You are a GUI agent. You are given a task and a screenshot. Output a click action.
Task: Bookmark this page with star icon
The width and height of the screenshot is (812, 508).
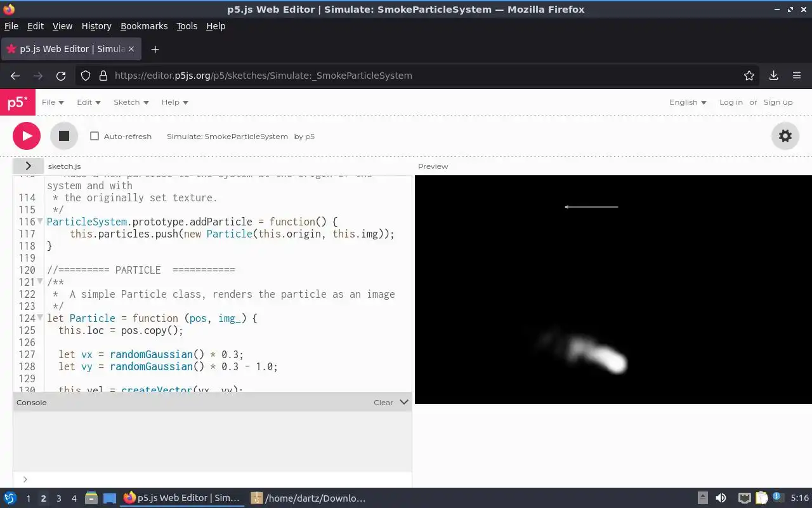(749, 76)
